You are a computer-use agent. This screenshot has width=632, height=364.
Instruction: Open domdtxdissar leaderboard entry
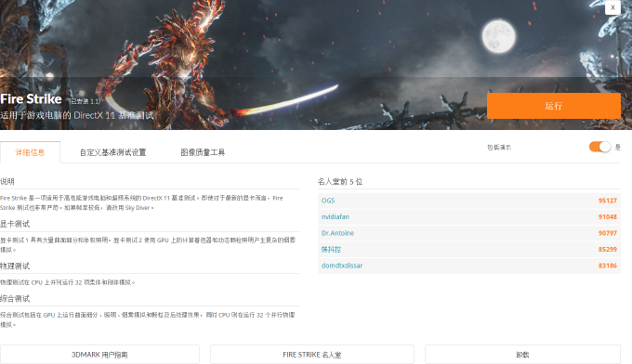tap(342, 266)
